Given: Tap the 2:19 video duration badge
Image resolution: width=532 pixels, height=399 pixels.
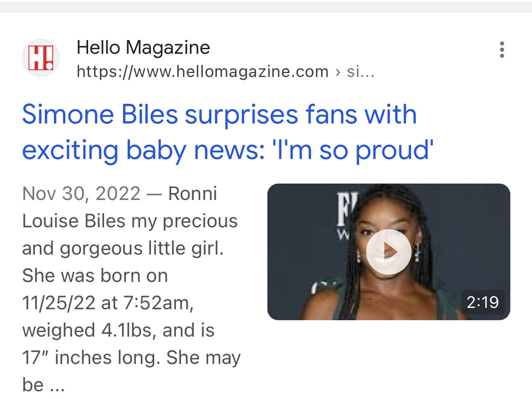Looking at the screenshot, I should pos(483,302).
